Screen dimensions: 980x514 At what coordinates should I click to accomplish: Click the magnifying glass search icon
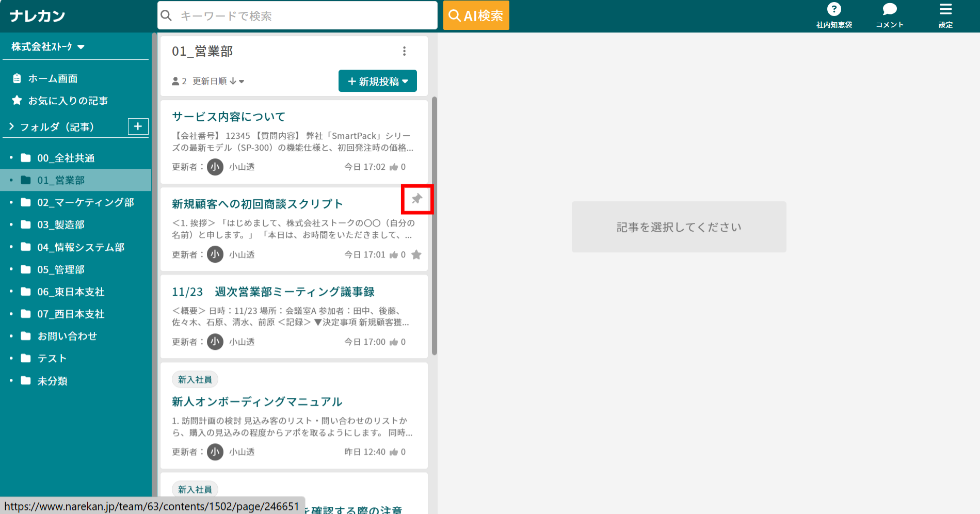pyautogui.click(x=166, y=15)
